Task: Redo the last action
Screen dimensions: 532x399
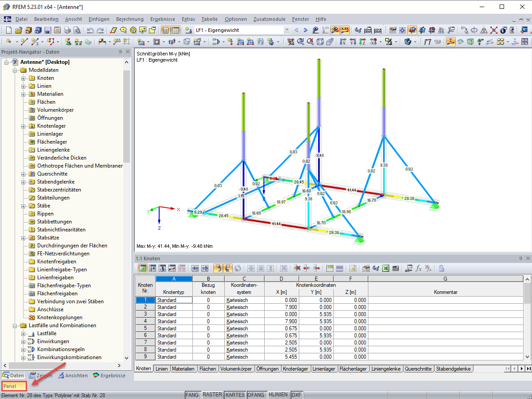Action: 101,30
